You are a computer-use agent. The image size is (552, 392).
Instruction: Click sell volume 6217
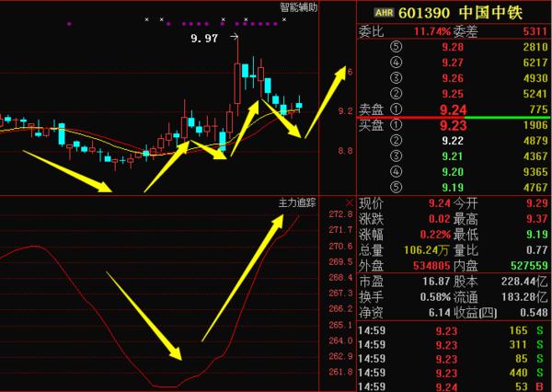[535, 63]
